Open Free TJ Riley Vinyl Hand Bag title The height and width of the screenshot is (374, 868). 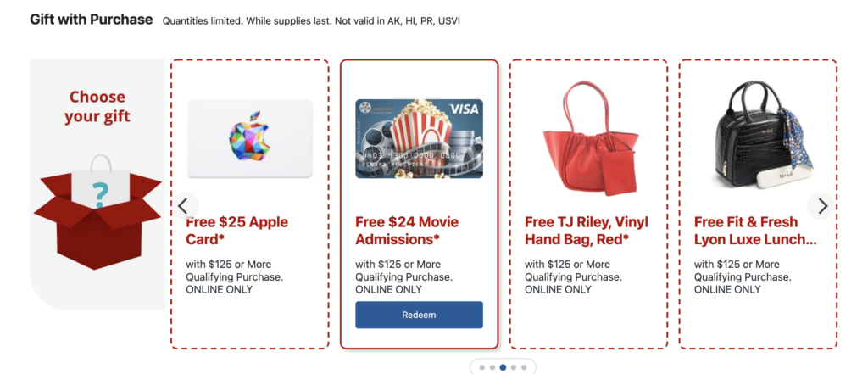click(587, 231)
